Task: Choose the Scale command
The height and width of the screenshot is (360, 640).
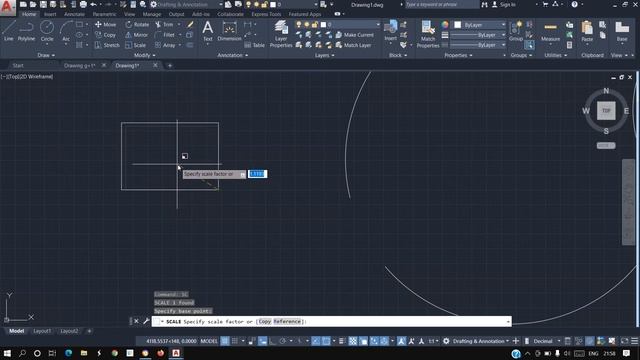Action: point(136,45)
